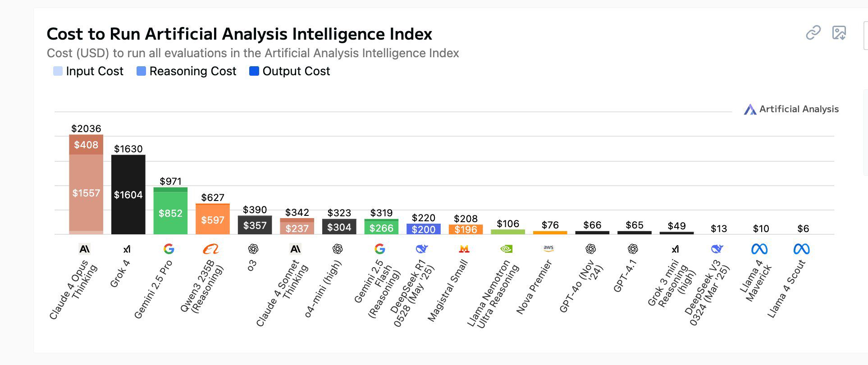Click the chart title heading text

[239, 34]
